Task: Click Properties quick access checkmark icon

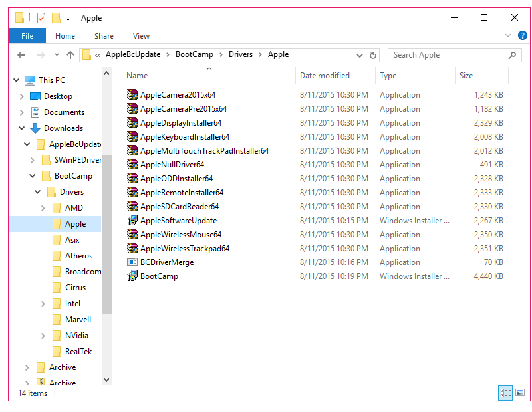Action: 41,18
